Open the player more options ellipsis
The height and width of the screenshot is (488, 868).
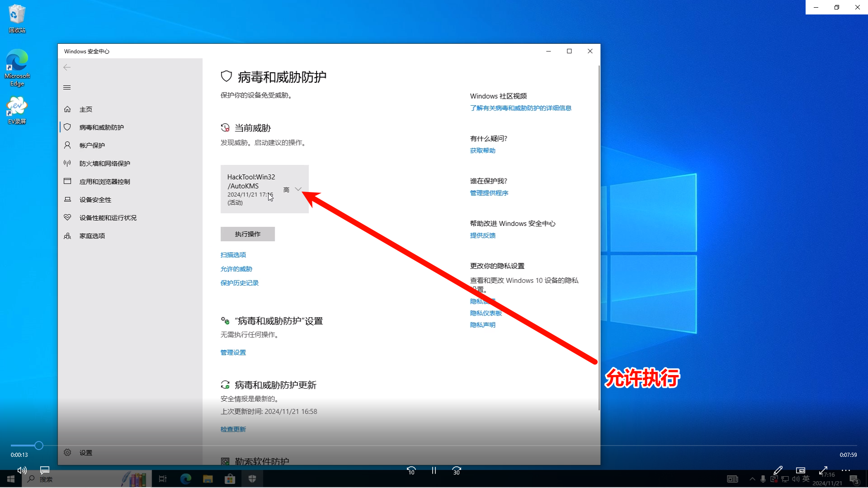click(x=846, y=470)
